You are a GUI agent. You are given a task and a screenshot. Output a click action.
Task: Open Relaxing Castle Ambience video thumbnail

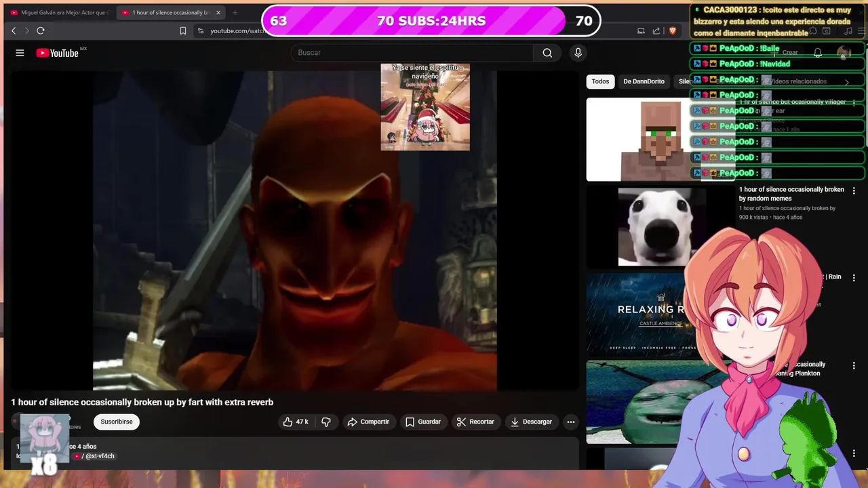635,314
